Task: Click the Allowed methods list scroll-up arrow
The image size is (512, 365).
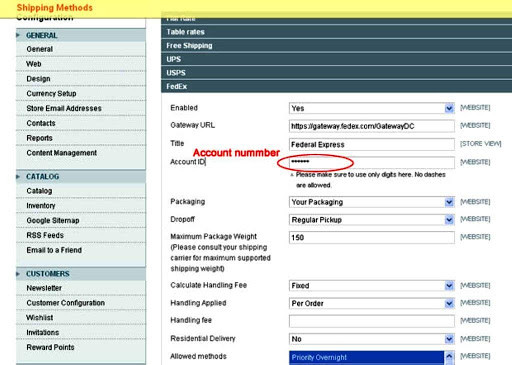Action: point(449,356)
